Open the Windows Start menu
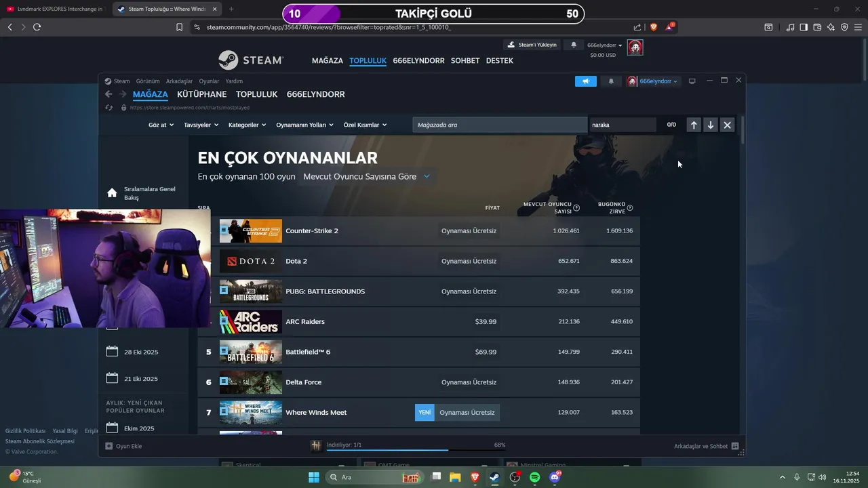Viewport: 868px width, 488px height. point(314,477)
